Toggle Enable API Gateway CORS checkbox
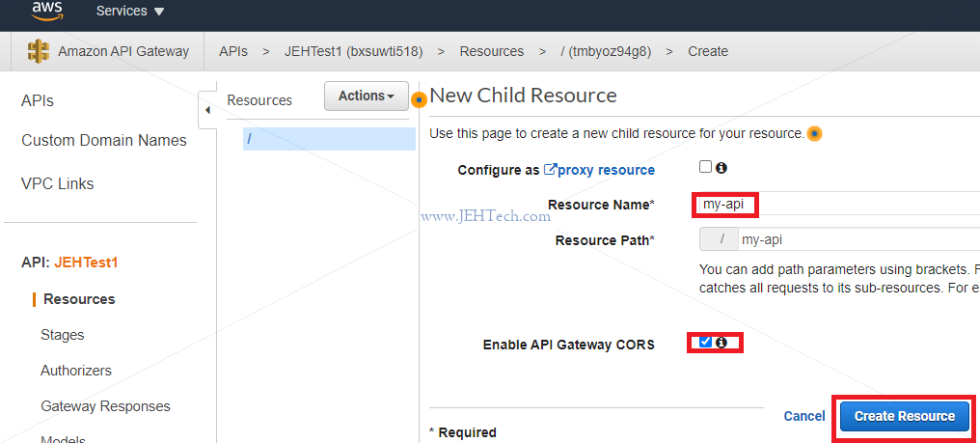Image resolution: width=980 pixels, height=443 pixels. [706, 342]
